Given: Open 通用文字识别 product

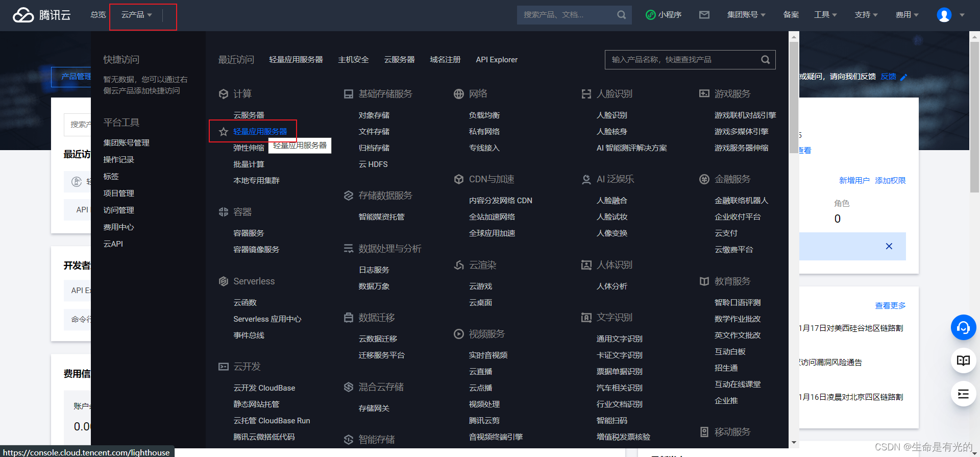Looking at the screenshot, I should point(619,339).
